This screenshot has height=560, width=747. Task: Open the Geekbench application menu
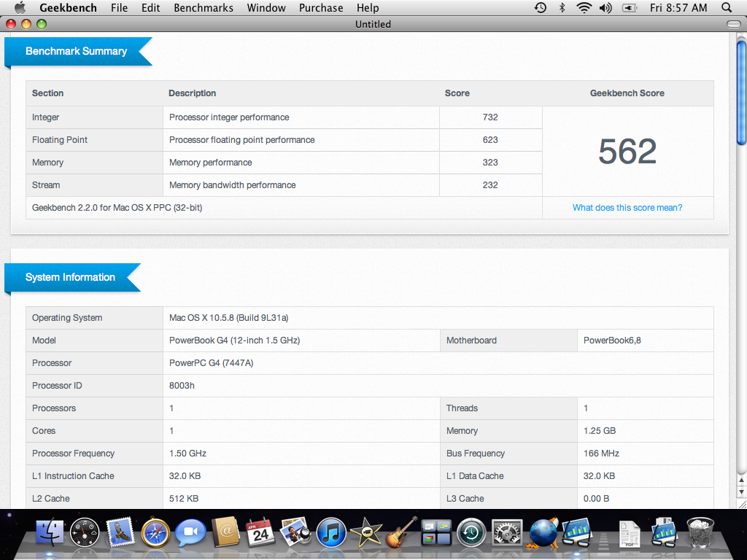68,7
